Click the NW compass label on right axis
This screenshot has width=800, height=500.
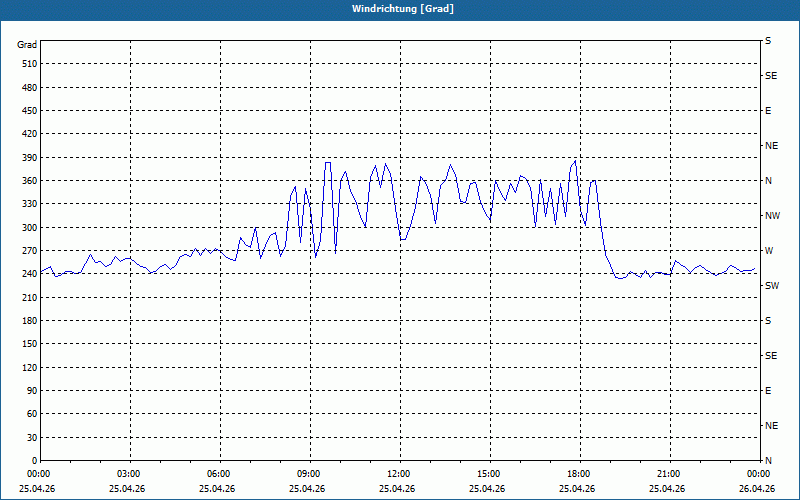click(x=772, y=216)
